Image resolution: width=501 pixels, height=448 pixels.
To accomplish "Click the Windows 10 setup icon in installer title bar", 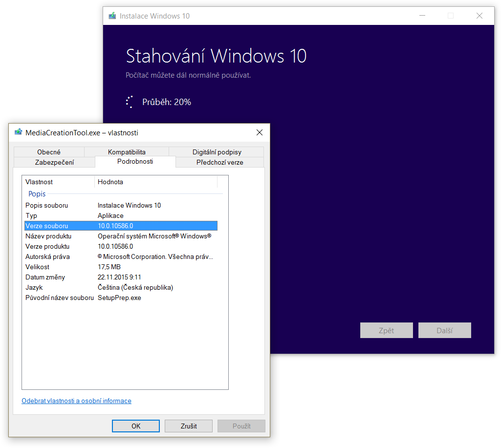I will point(112,16).
